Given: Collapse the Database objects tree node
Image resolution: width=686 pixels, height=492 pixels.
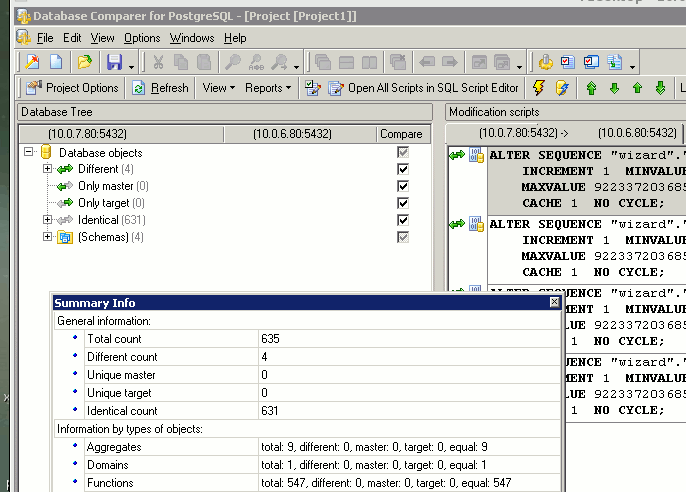Looking at the screenshot, I should coord(28,152).
